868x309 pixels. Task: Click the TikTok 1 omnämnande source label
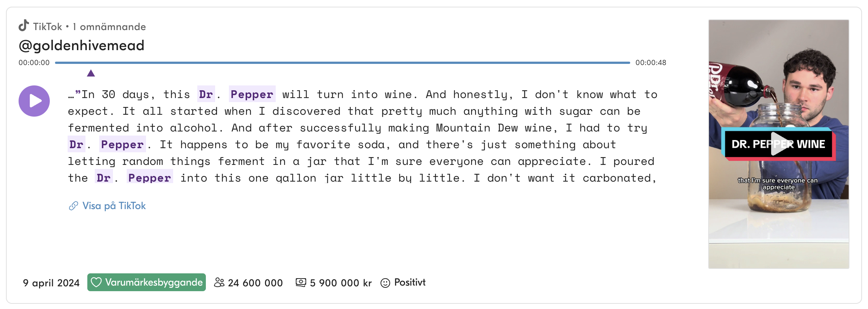[x=90, y=27]
